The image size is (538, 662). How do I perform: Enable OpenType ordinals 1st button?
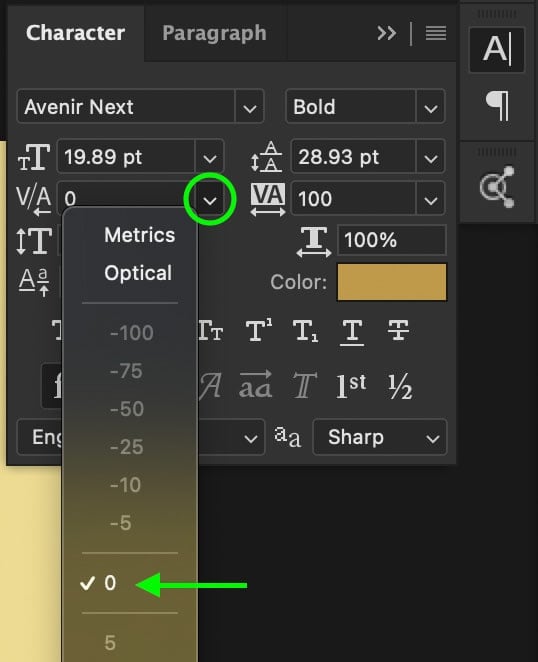351,385
